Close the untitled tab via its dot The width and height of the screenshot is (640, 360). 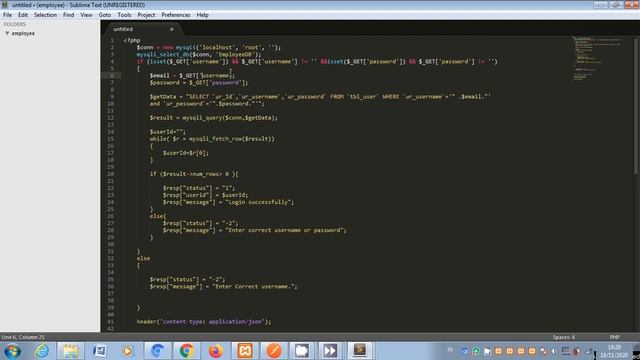171,29
